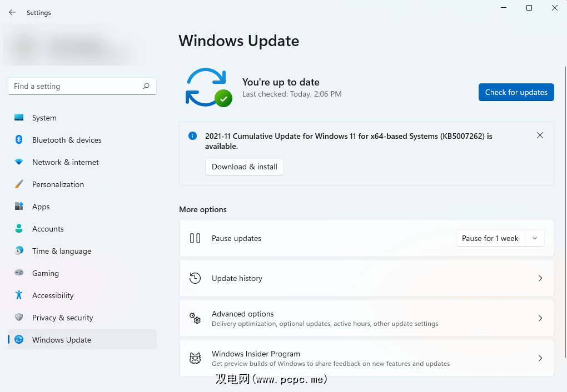567x392 pixels.
Task: Click the Windows Update page heading
Action: click(238, 41)
